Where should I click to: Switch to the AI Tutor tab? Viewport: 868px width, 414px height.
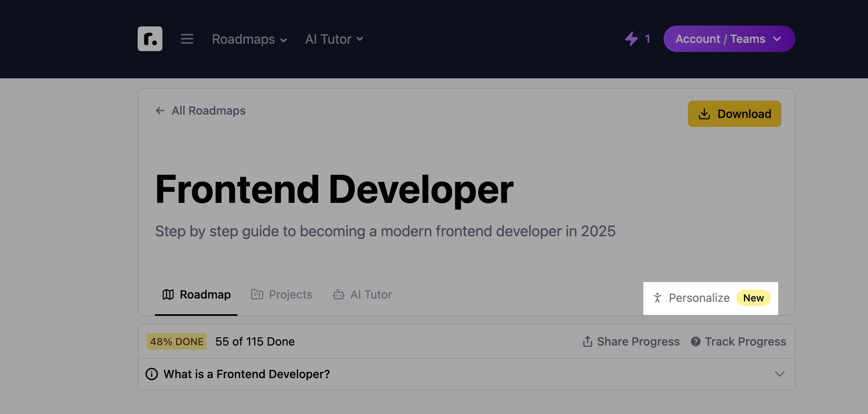(x=362, y=294)
